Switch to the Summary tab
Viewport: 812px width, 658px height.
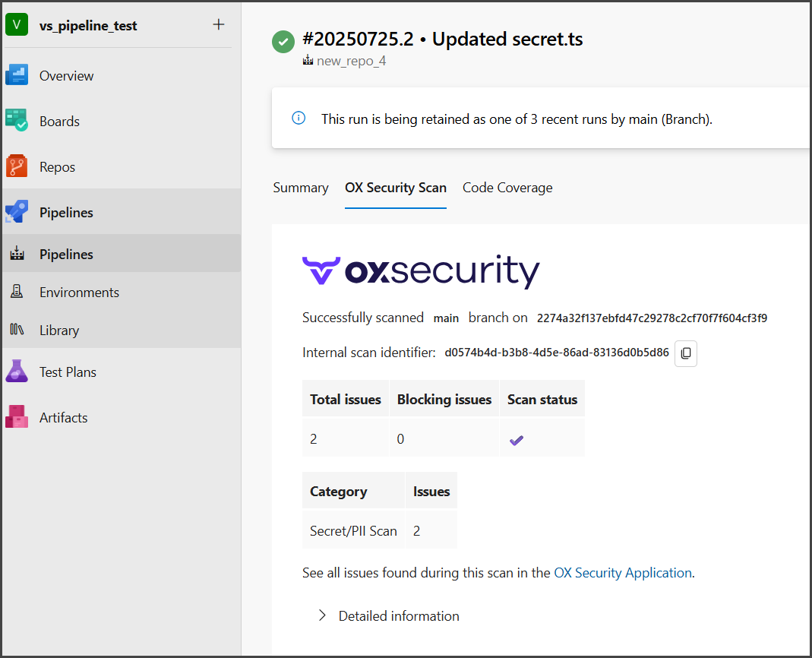[x=301, y=188]
